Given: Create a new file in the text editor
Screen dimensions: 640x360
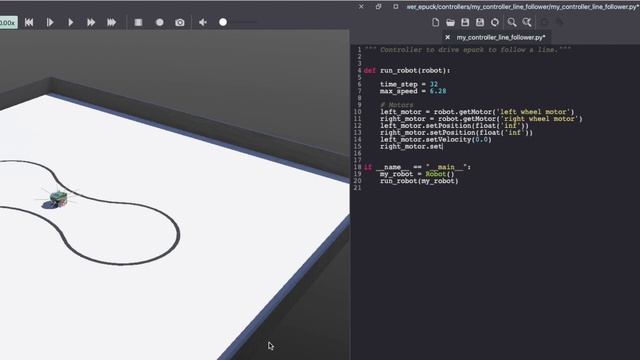Looking at the screenshot, I should pyautogui.click(x=436, y=22).
